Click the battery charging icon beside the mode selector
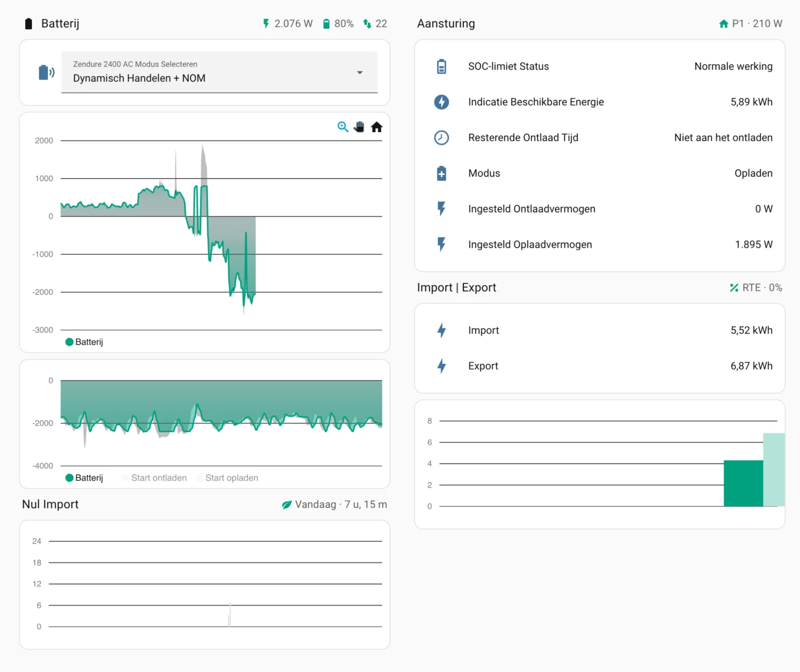The width and height of the screenshot is (800, 672). (46, 73)
